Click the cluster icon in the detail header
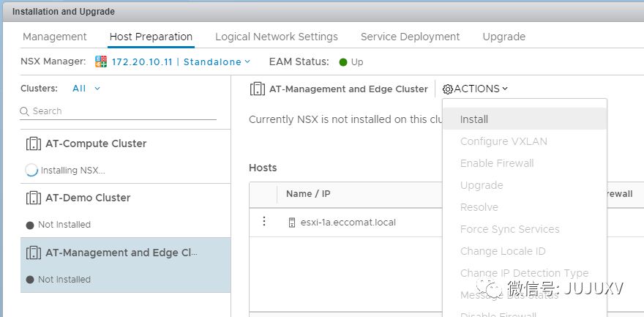Screen dimensions: 644x317 257,89
